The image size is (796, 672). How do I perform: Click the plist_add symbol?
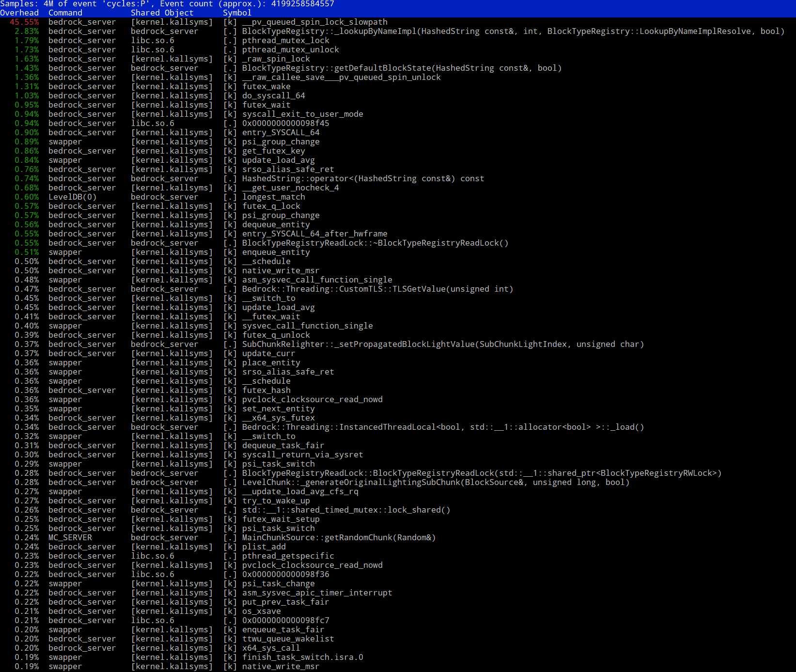pyautogui.click(x=264, y=547)
